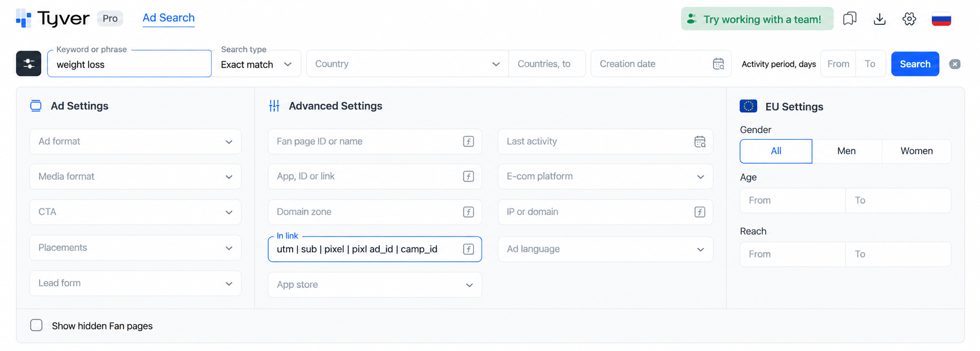Click the Last activity calendar icon

[x=700, y=142]
